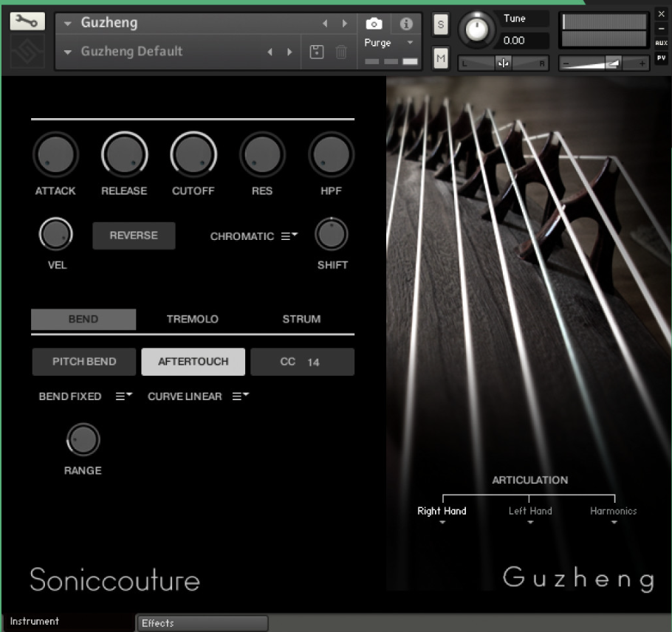Open the BEND FIXED mode menu
Image resolution: width=672 pixels, height=632 pixels.
coord(124,396)
